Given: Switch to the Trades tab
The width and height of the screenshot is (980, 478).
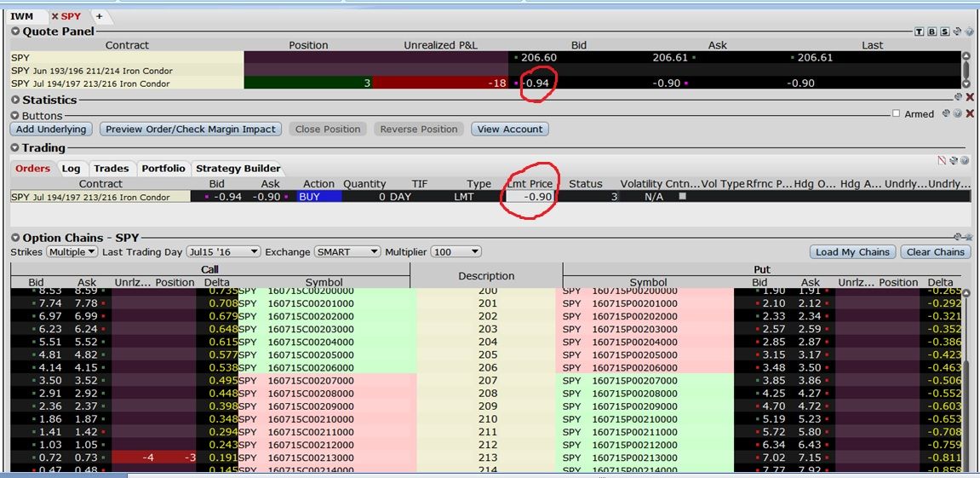Looking at the screenshot, I should click(112, 169).
